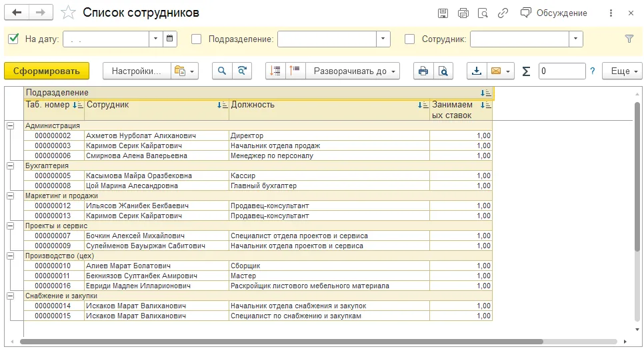The height and width of the screenshot is (353, 644).
Task: Open print preview toolbar icon
Action: [443, 71]
